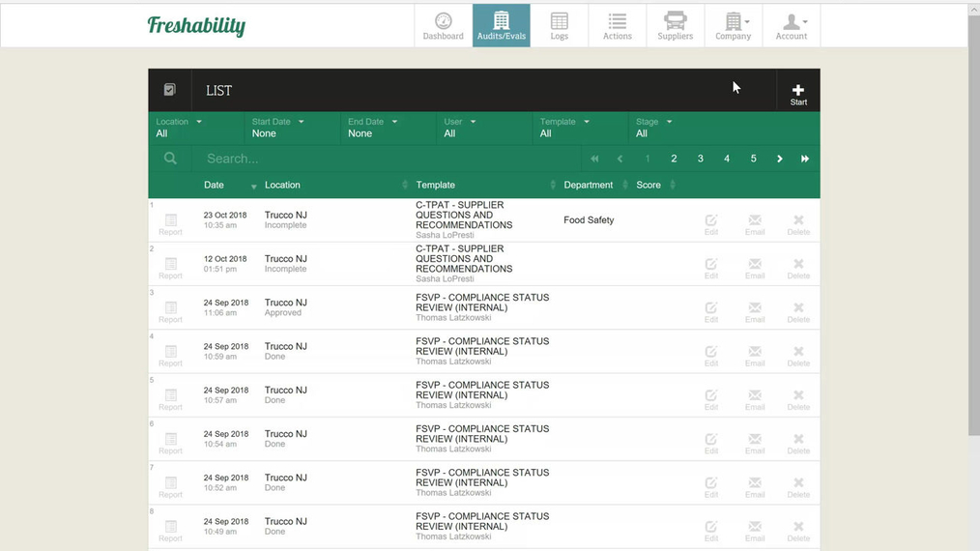This screenshot has width=980, height=551.
Task: Delete the 24 Sep 11:06 am audit
Action: [798, 312]
